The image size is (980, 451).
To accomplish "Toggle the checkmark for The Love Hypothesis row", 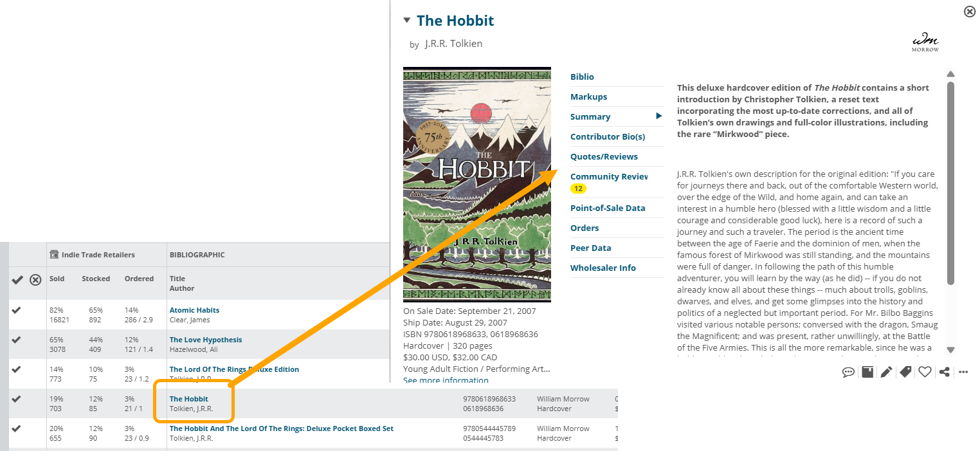I will (17, 340).
